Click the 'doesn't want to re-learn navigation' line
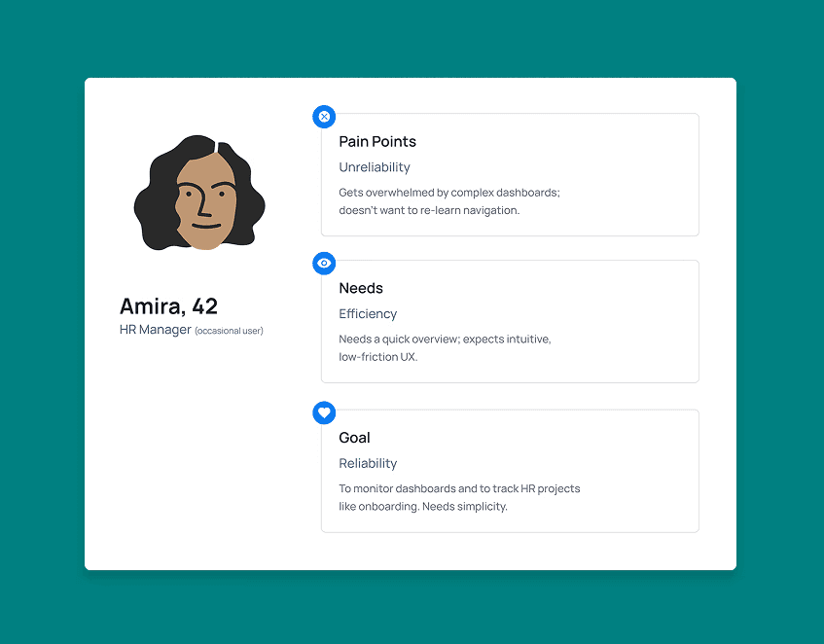The width and height of the screenshot is (824, 644). click(x=429, y=210)
